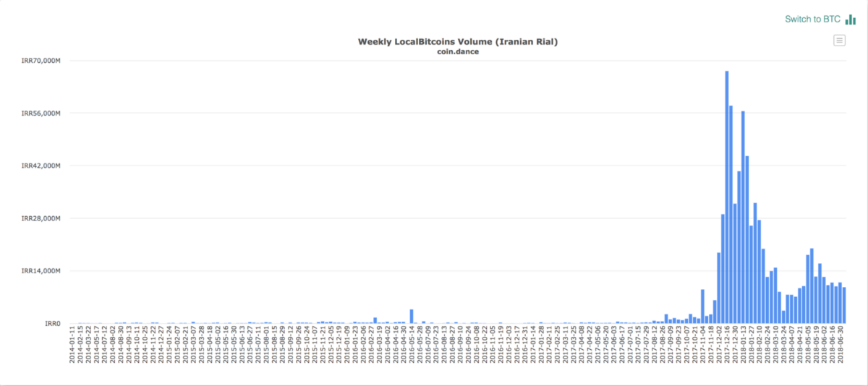The height and width of the screenshot is (386, 868).
Task: Open the chart context menu hamburger icon
Action: (839, 40)
